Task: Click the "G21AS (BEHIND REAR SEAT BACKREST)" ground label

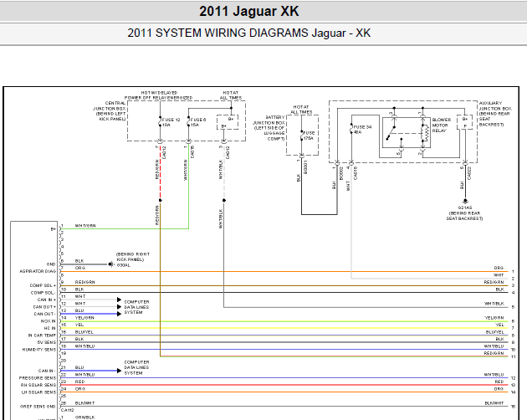Action: pyautogui.click(x=464, y=213)
